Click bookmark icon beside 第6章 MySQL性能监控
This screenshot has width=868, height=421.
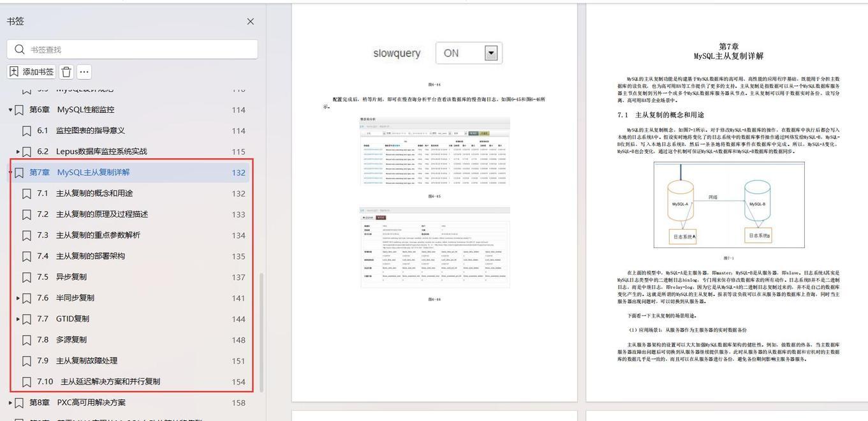[19, 110]
